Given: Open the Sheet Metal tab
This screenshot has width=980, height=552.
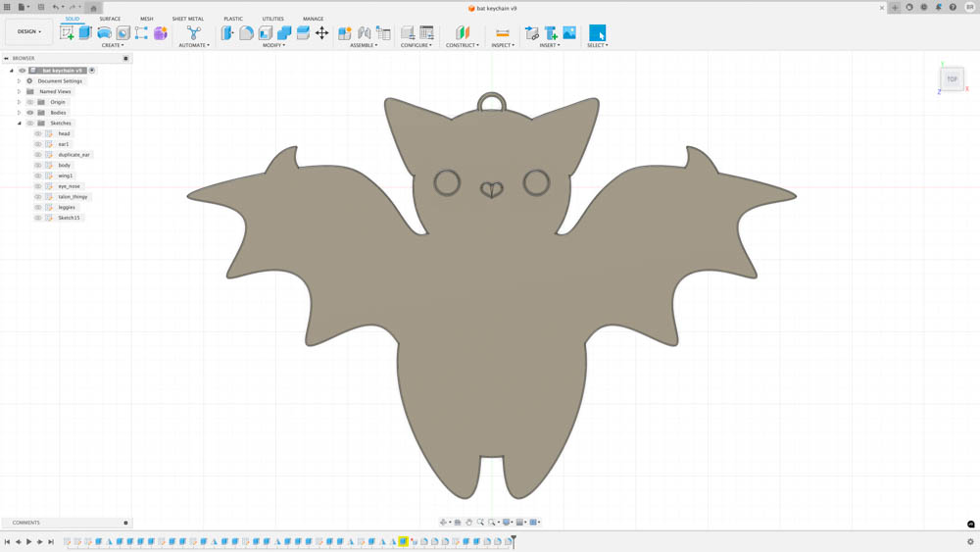Looking at the screenshot, I should (188, 19).
